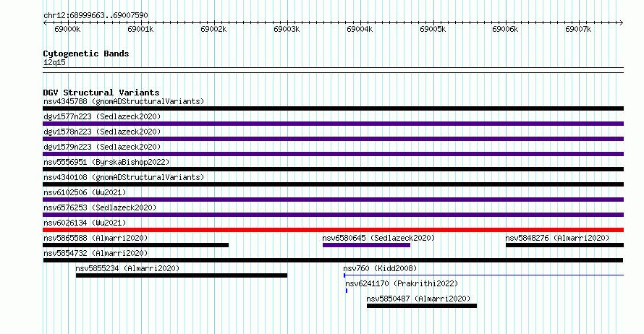Click the nsv4345788 gnomADStructuralVariants label
The height and width of the screenshot is (334, 644).
tap(124, 101)
